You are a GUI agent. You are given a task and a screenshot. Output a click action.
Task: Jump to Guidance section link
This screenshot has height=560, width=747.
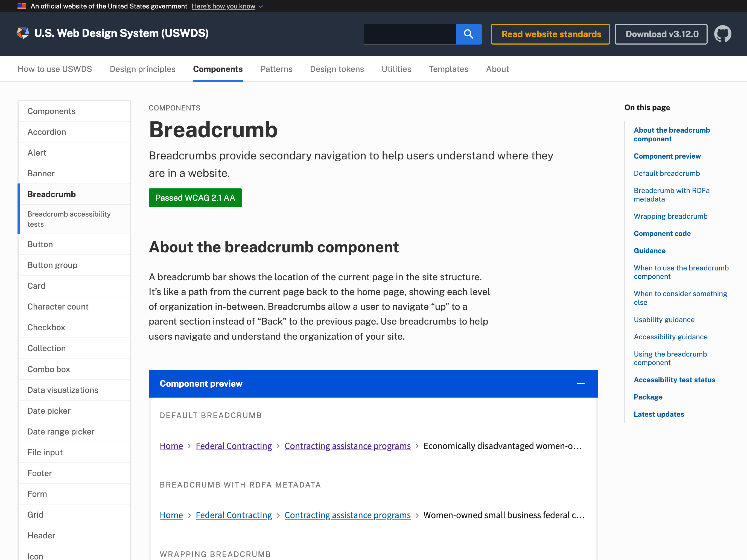point(649,251)
